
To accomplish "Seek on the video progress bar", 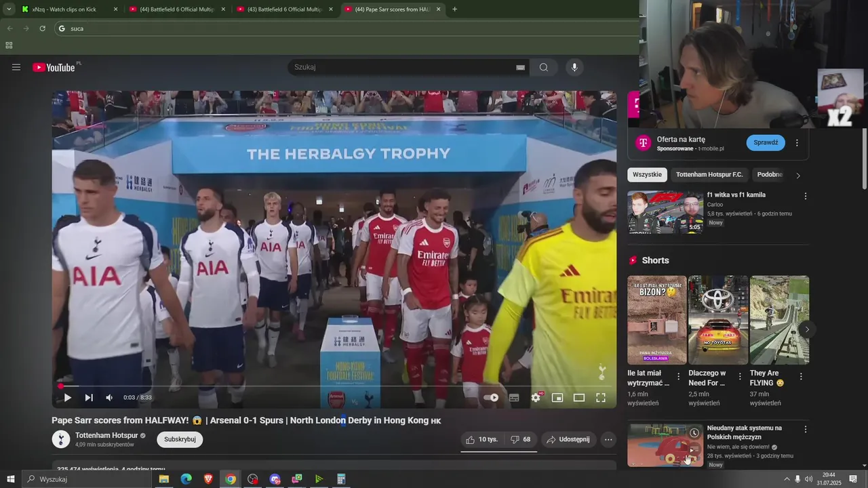I will click(334, 386).
